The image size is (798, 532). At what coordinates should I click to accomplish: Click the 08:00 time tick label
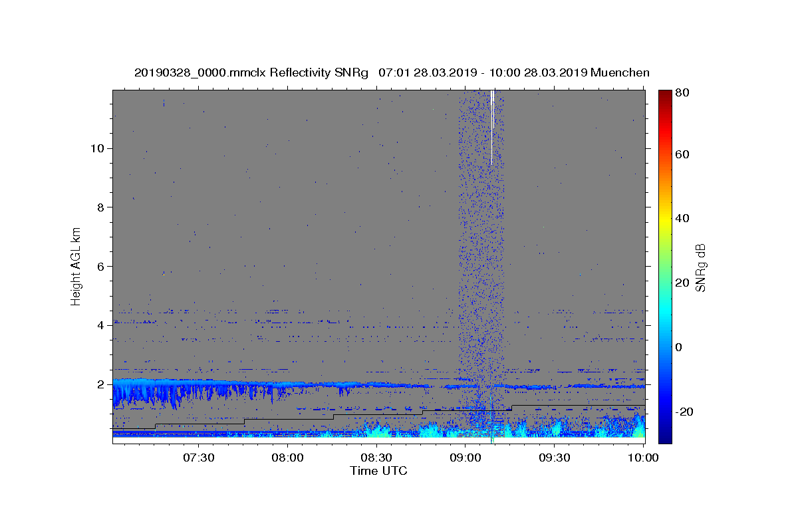287,458
